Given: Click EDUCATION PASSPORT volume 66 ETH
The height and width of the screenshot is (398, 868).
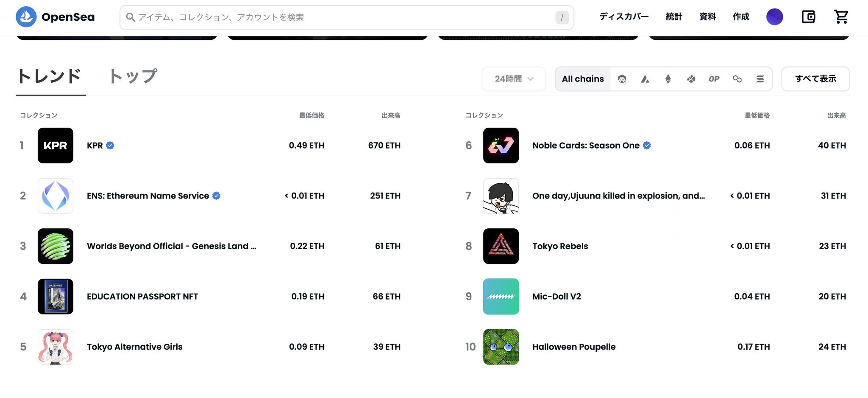Looking at the screenshot, I should click(x=387, y=297).
